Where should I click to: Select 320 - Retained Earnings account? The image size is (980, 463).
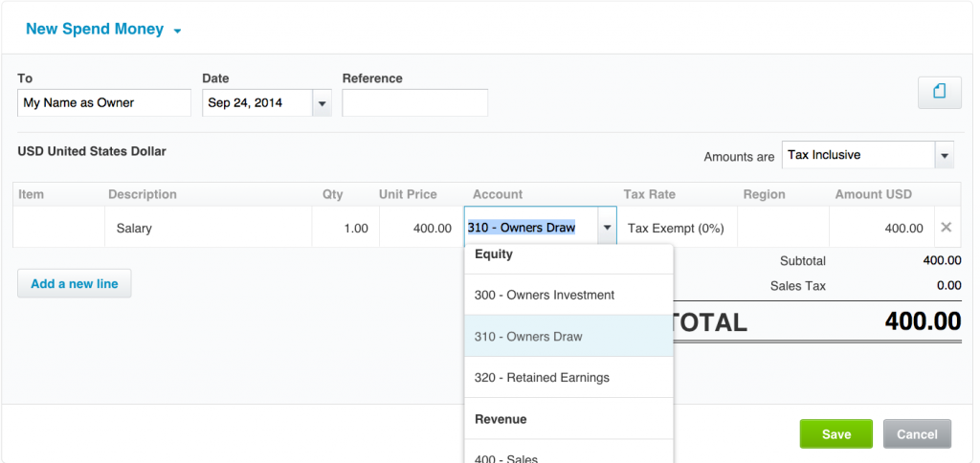click(568, 378)
